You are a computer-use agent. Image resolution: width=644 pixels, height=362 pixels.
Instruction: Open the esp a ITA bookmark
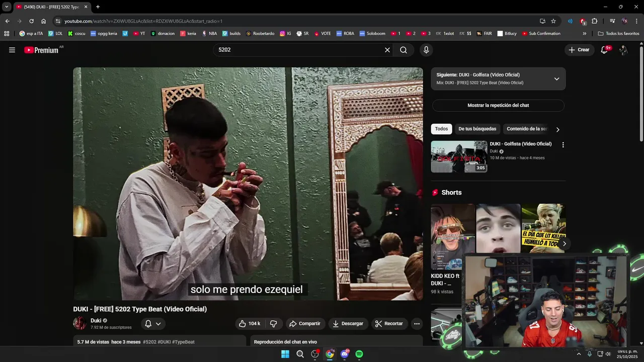(31, 34)
